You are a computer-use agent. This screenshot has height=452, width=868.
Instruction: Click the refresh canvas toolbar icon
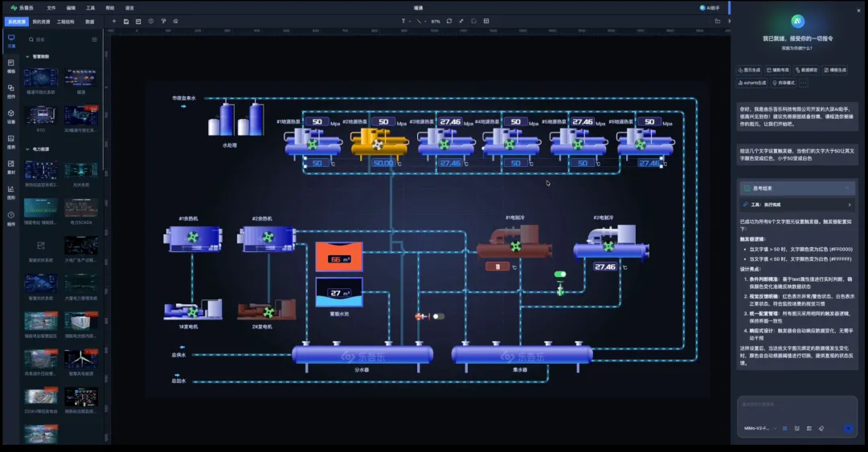[449, 21]
